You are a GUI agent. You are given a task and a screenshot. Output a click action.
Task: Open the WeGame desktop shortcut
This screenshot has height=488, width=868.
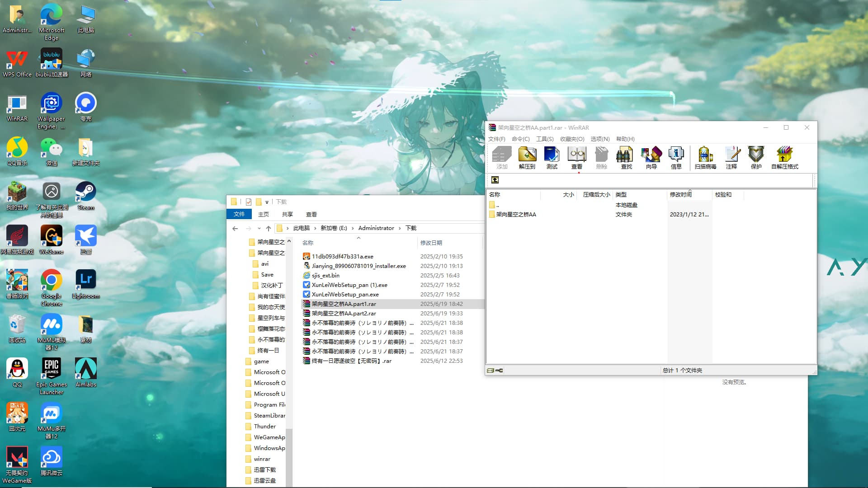(52, 240)
